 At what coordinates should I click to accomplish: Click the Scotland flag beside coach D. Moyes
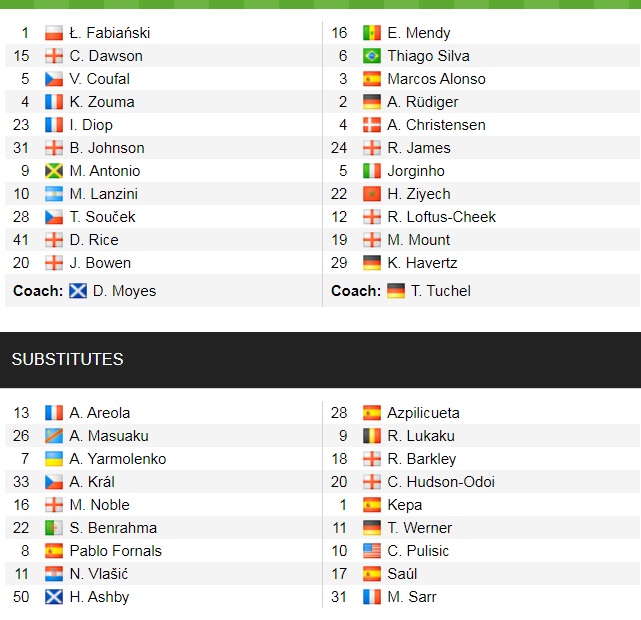pos(78,291)
